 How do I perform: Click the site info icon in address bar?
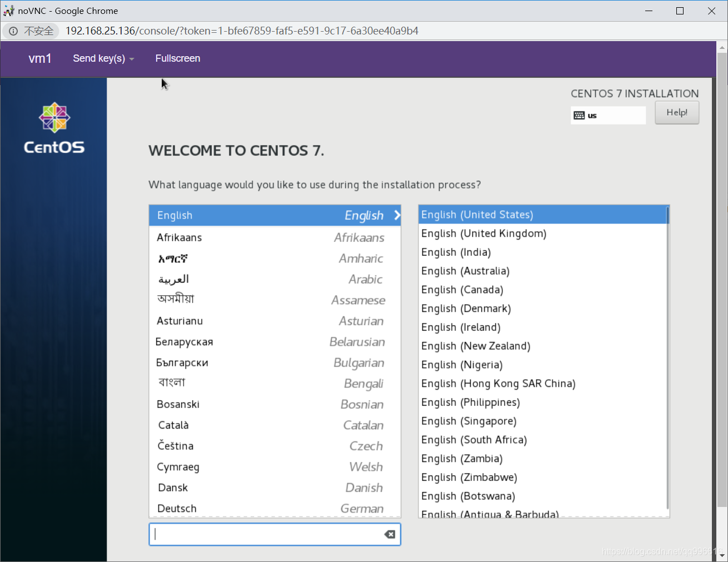pos(13,31)
